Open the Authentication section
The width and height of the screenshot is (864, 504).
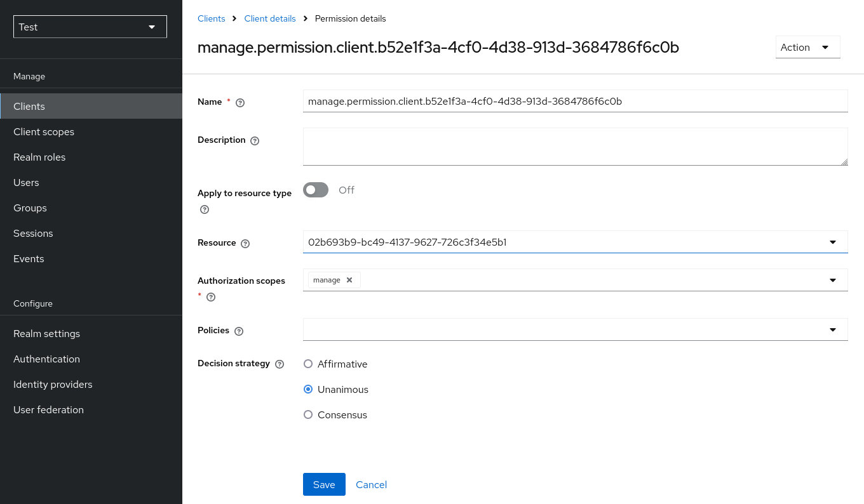pos(46,359)
